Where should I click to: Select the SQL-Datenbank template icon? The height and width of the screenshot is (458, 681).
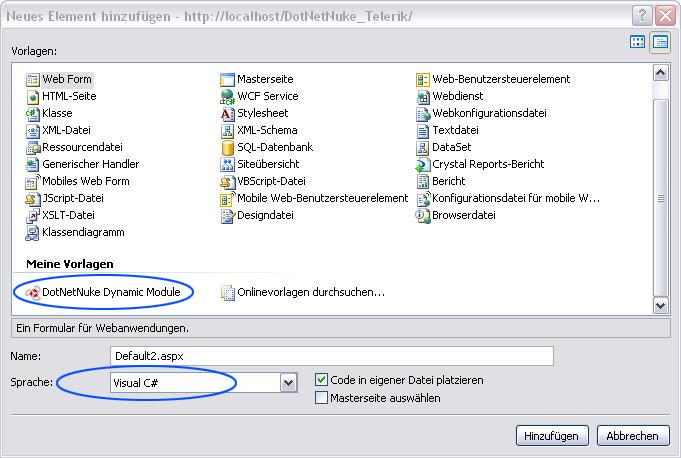[x=227, y=148]
